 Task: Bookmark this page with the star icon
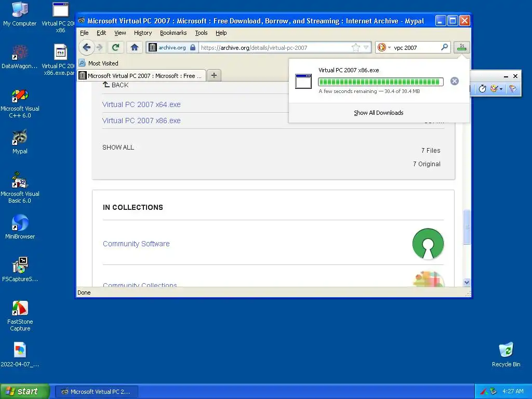tap(355, 47)
